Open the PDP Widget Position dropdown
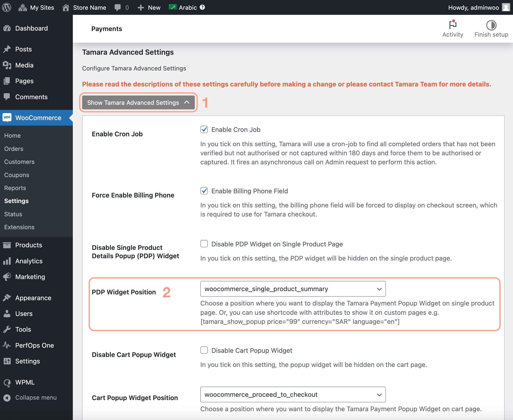The width and height of the screenshot is (513, 420). tap(293, 289)
